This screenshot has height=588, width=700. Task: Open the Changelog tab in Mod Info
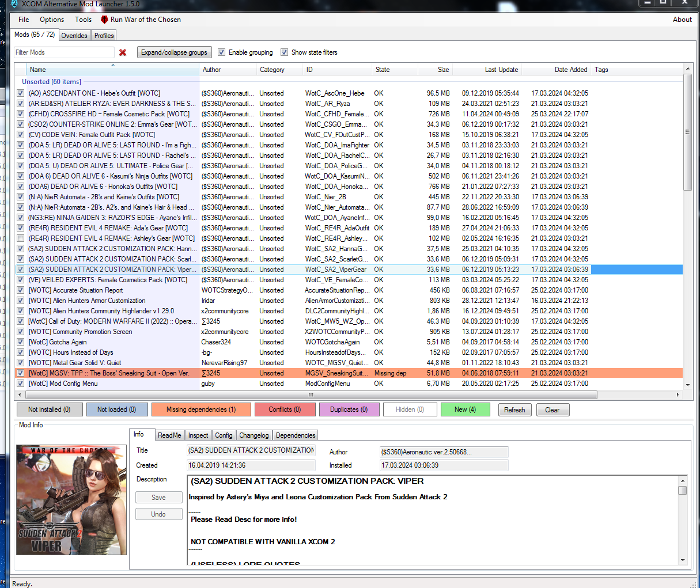click(x=254, y=435)
